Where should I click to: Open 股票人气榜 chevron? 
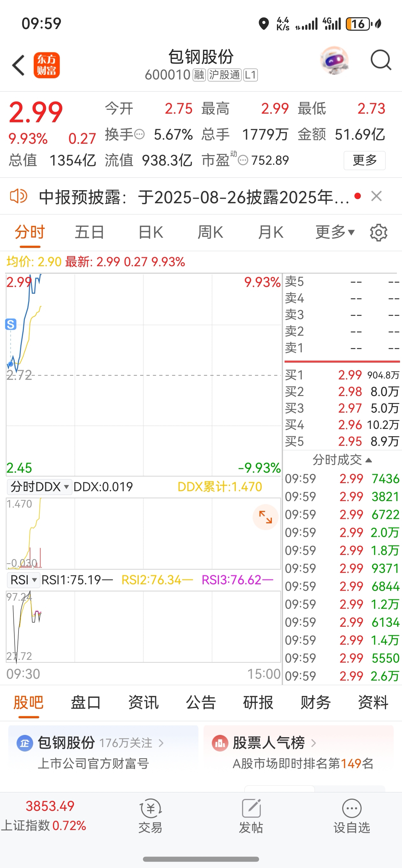coord(313,743)
